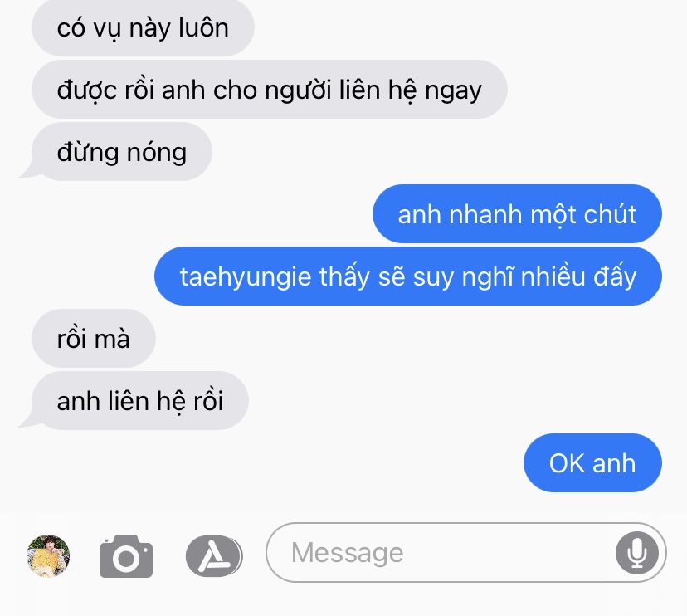687x616 pixels.
Task: Select the 'có vụ này luôn' message bubble
Action: (143, 27)
